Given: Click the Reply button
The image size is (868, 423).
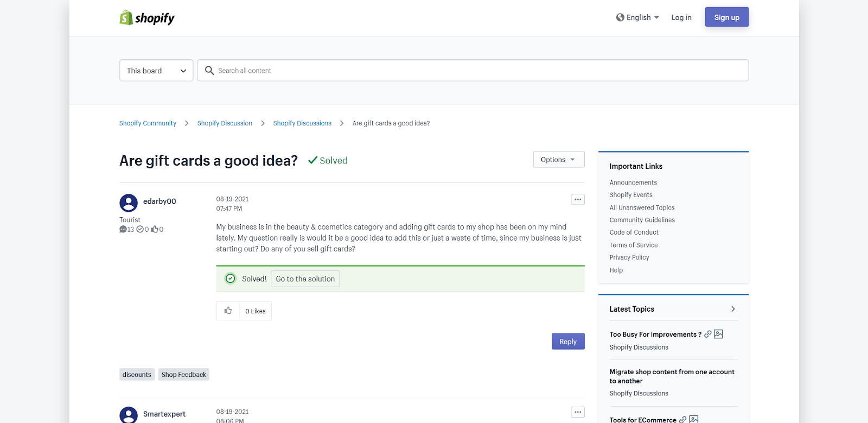Looking at the screenshot, I should (x=568, y=342).
